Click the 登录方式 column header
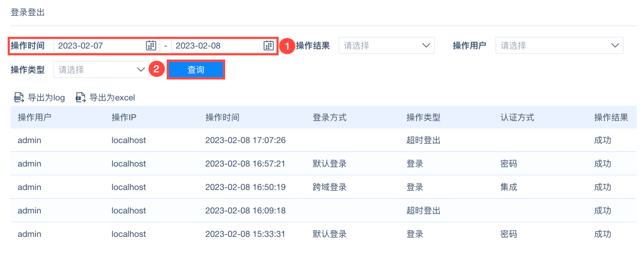This screenshot has height=253, width=644. 329,117
